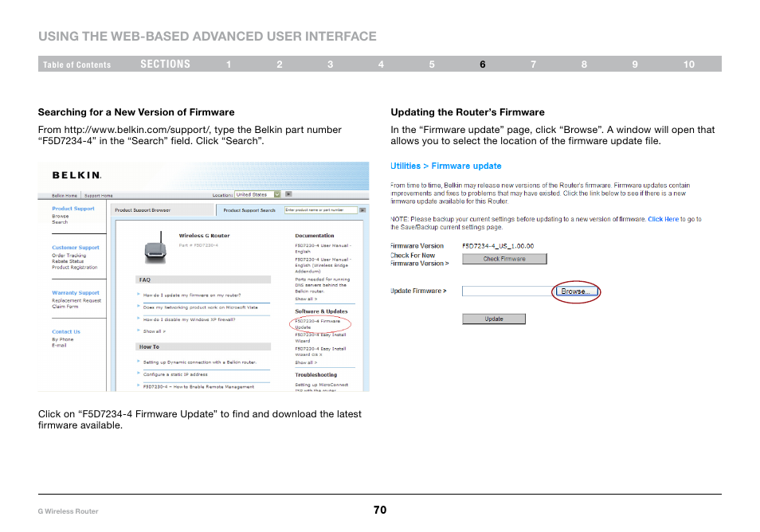Click E-mail contact link

[x=59, y=345]
